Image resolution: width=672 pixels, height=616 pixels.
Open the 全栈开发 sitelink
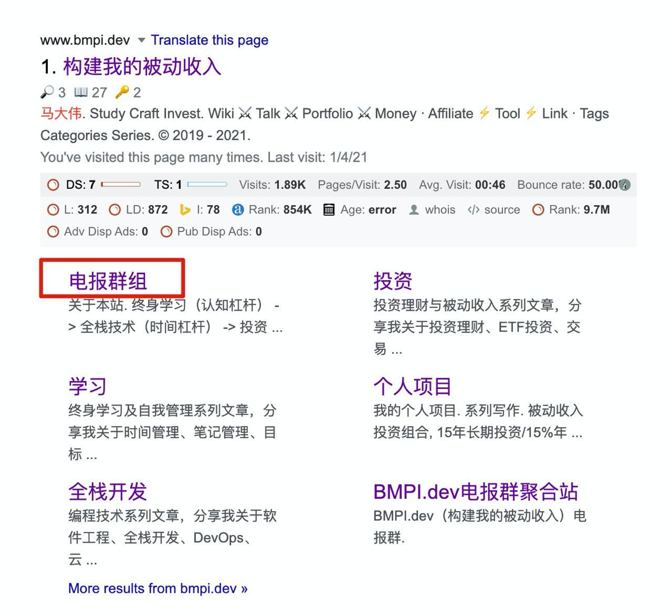[x=108, y=492]
